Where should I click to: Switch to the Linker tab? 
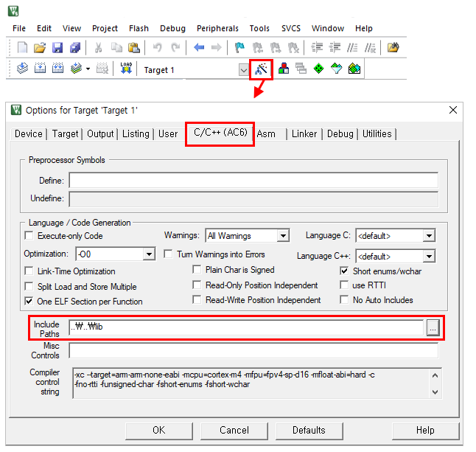tap(304, 133)
